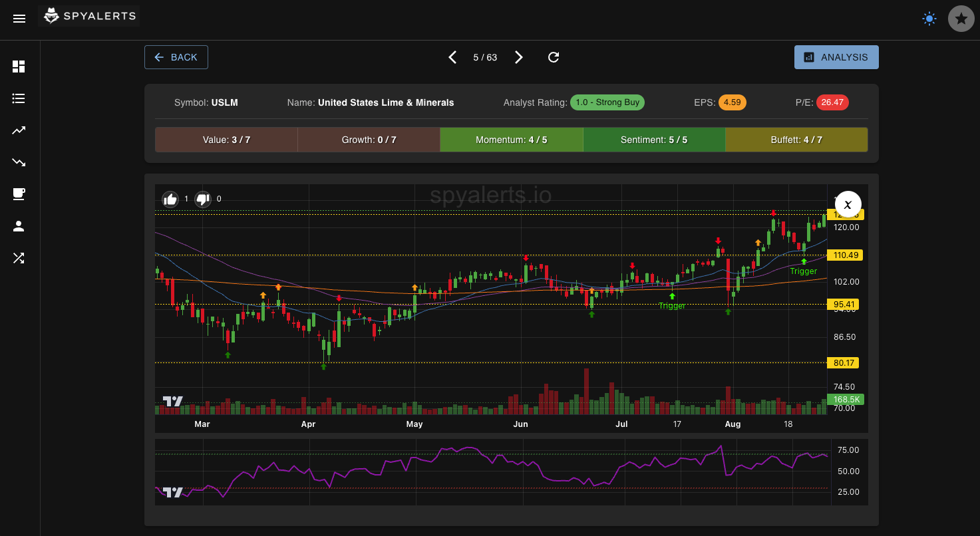Click the 1.0 Strong Buy rating badge

coord(607,102)
